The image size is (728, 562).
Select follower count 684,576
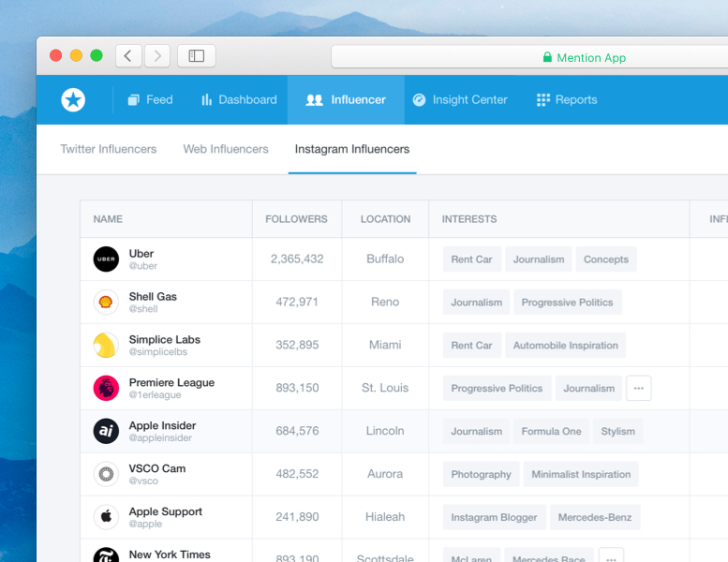[297, 431]
